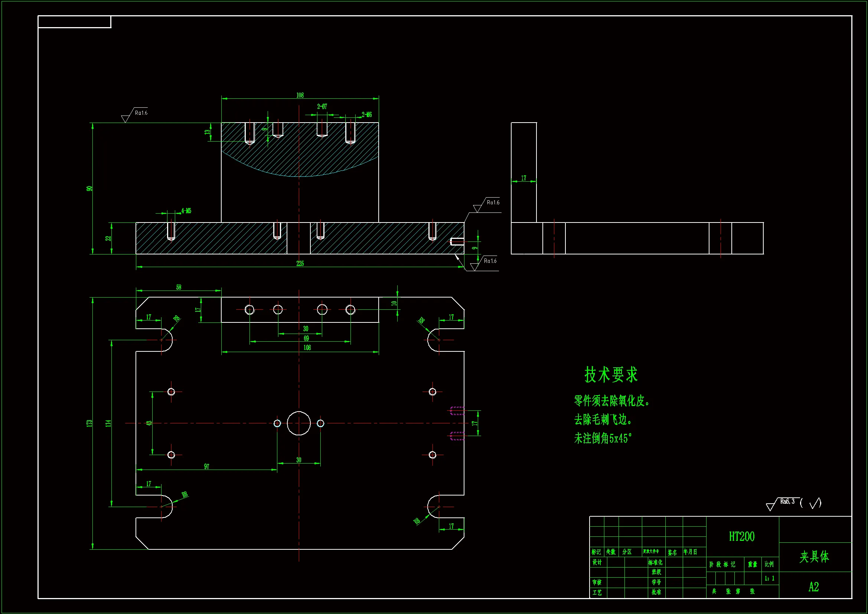
Task: Select the 2-M6 thread callout label
Action: [366, 114]
